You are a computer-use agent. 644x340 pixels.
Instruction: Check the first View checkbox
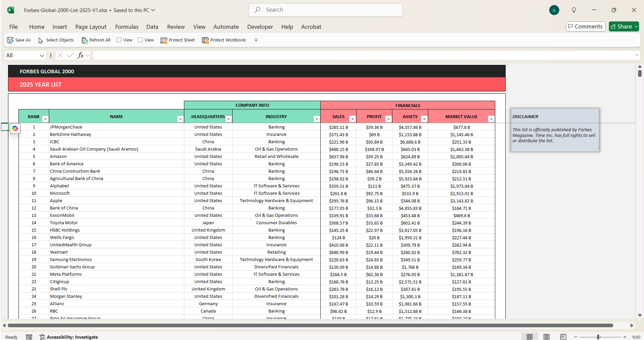pyautogui.click(x=119, y=40)
